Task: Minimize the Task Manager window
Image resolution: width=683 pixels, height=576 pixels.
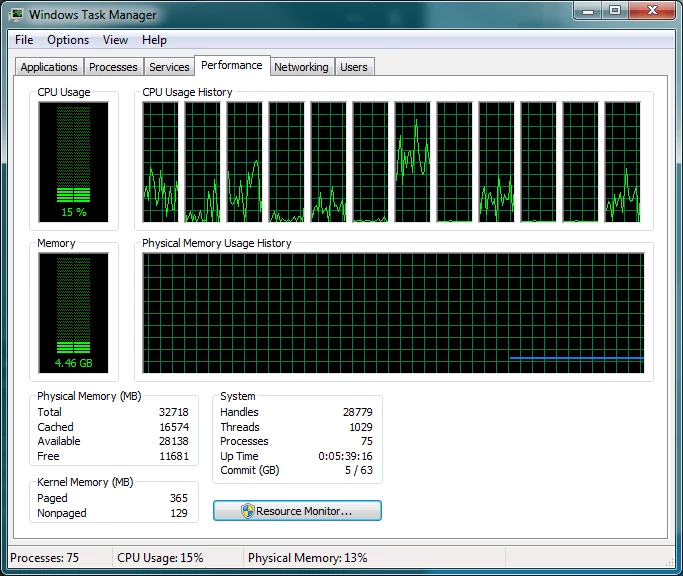Action: (x=588, y=10)
